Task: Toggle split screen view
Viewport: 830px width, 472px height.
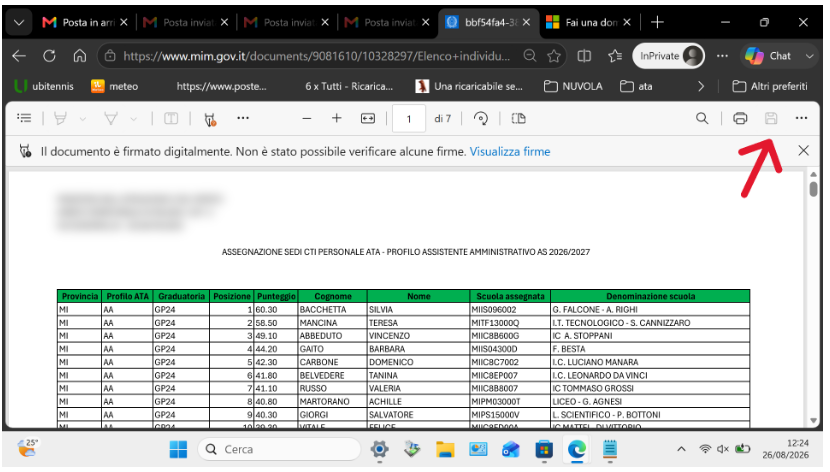Action: coord(584,56)
